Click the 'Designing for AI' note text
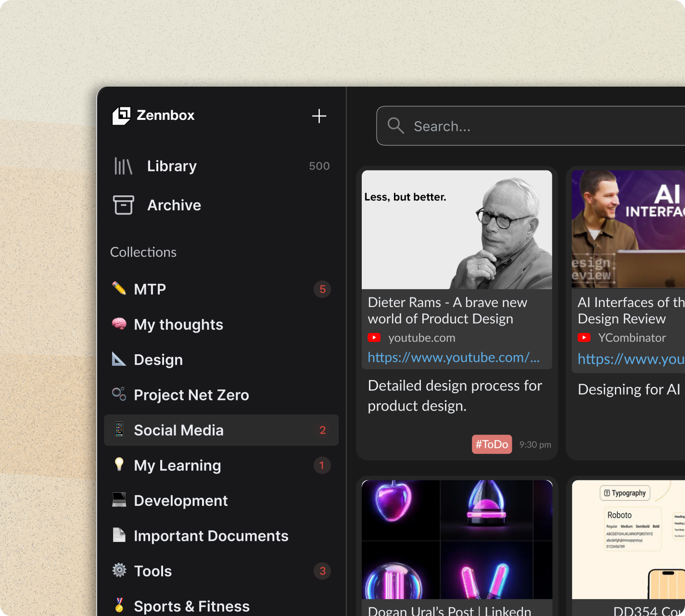The image size is (685, 616). [629, 389]
